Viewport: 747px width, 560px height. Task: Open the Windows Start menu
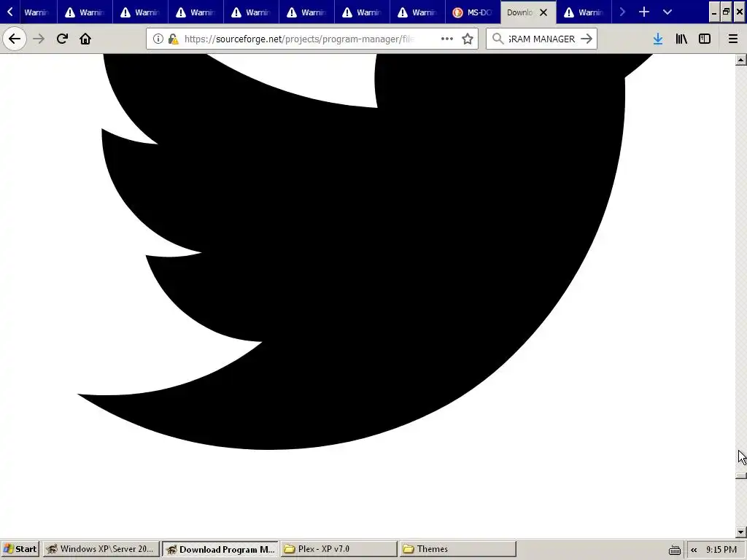click(20, 548)
